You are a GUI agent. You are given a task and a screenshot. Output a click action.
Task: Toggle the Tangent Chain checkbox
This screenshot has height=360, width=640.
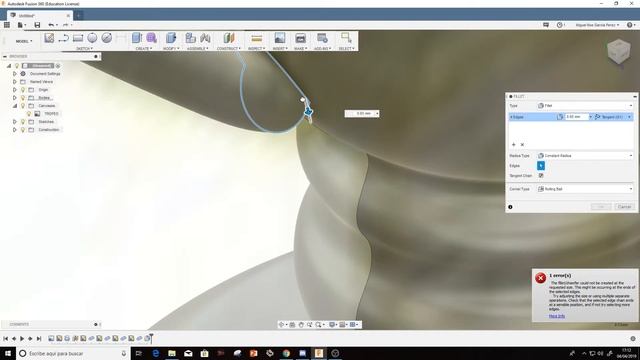541,176
